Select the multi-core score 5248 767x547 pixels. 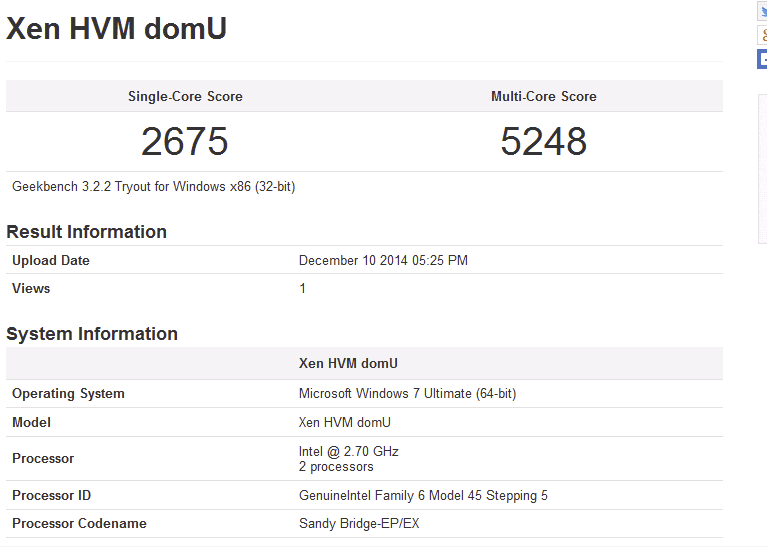(543, 142)
